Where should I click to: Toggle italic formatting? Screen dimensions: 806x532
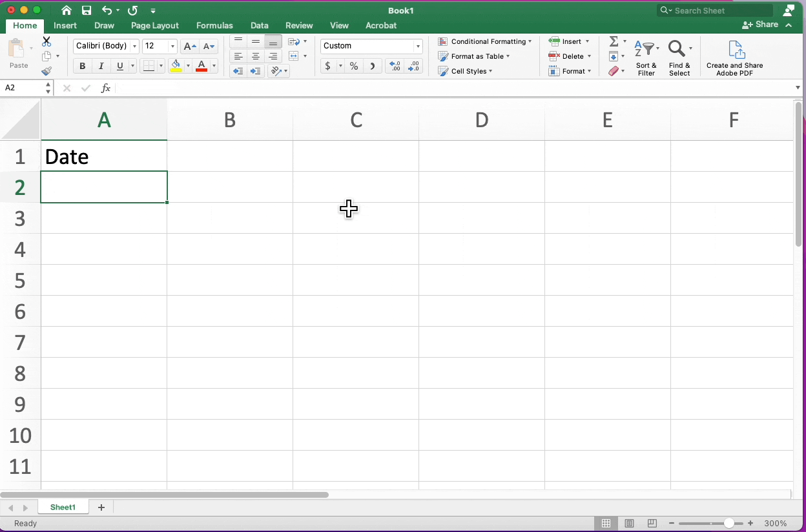tap(101, 66)
